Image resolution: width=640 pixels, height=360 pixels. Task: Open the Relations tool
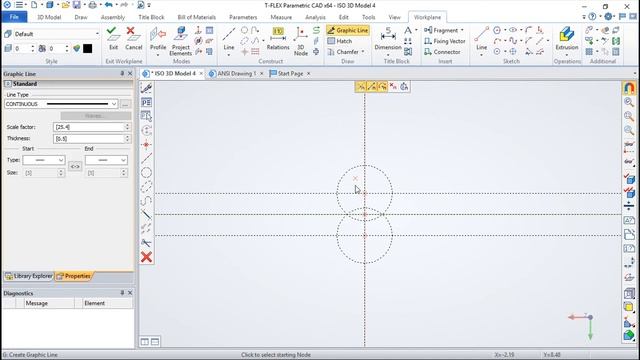point(278,38)
